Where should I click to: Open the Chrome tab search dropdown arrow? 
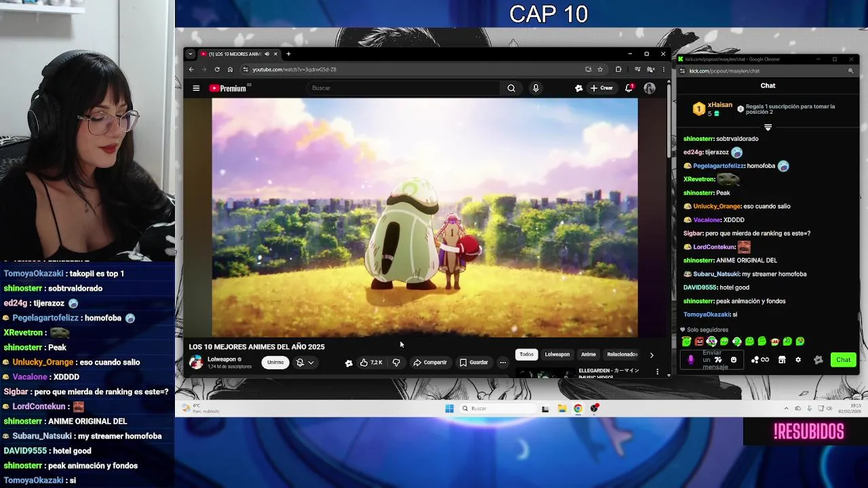pos(191,54)
